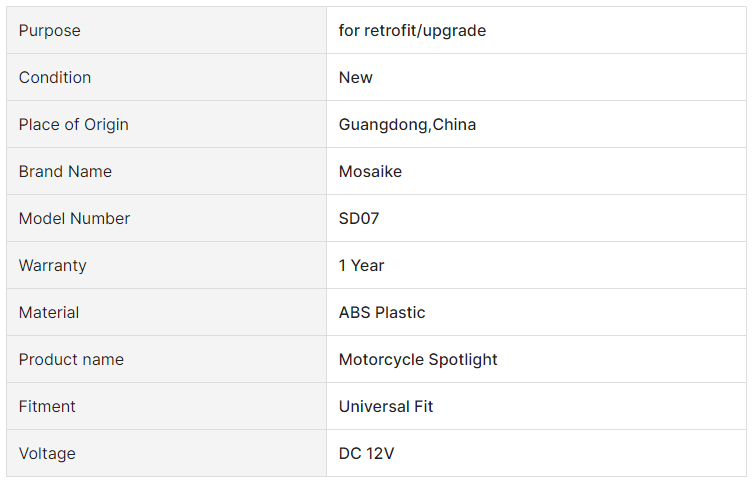
Task: Click the '1 Year' warranty value
Action: tap(362, 265)
